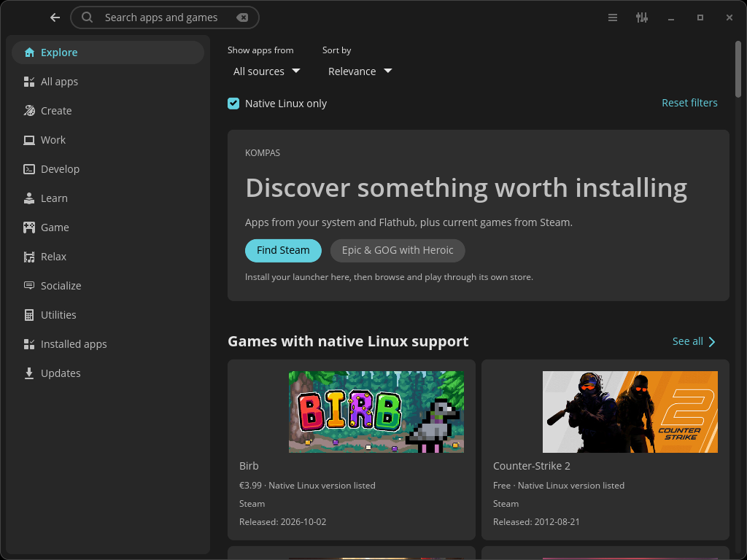
Task: Click in the Search apps and games field
Action: [165, 17]
